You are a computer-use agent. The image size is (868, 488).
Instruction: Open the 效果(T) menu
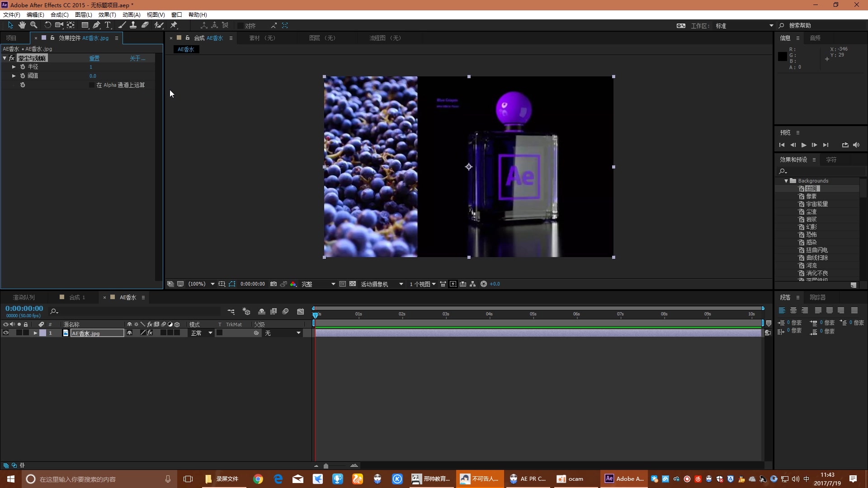(x=107, y=15)
